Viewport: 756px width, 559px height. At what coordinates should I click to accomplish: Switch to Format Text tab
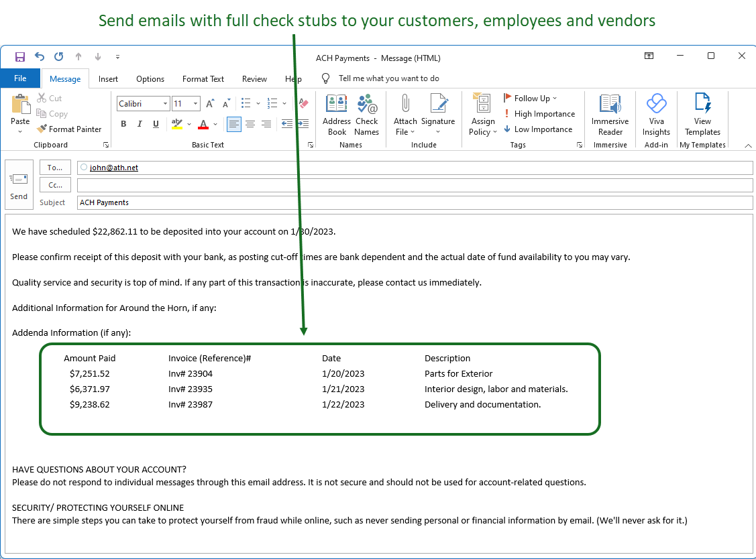(203, 79)
